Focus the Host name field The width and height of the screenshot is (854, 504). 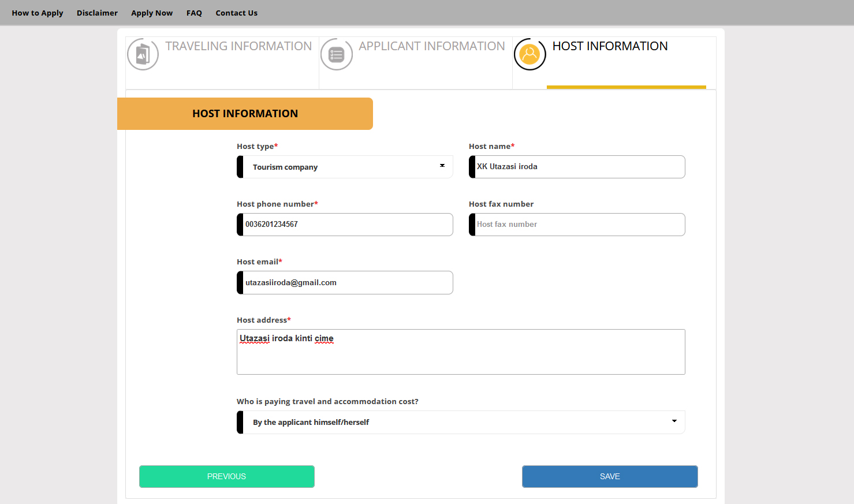577,167
